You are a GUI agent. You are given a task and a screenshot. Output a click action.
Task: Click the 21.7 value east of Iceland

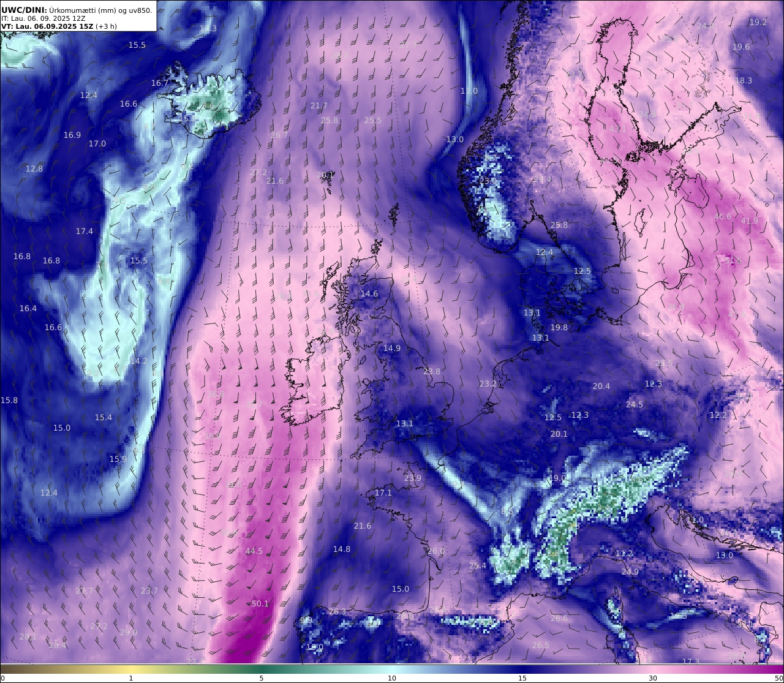pos(319,105)
